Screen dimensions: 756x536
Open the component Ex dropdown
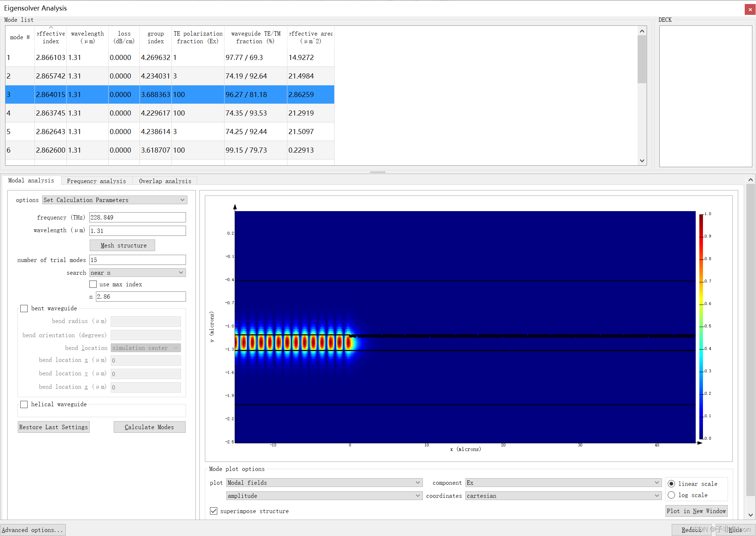click(563, 483)
